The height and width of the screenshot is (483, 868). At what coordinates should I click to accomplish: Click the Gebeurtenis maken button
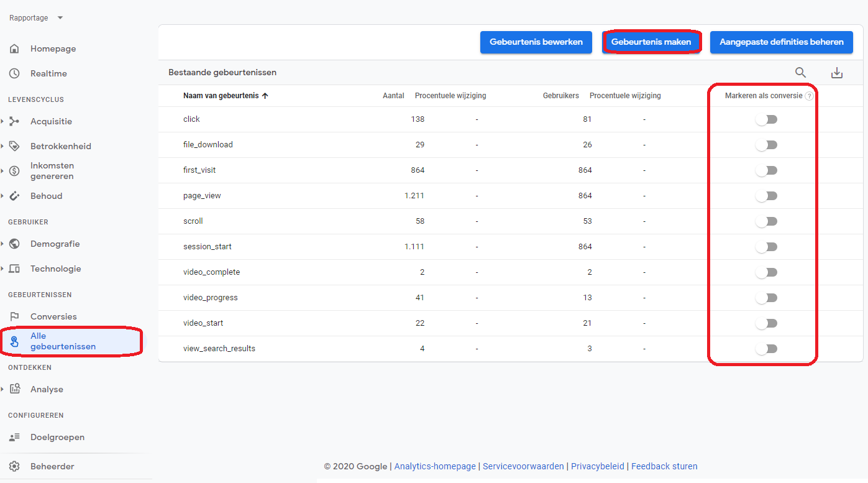651,42
